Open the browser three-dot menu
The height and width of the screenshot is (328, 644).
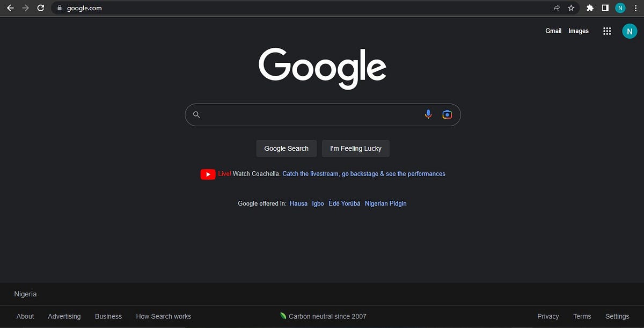point(635,8)
